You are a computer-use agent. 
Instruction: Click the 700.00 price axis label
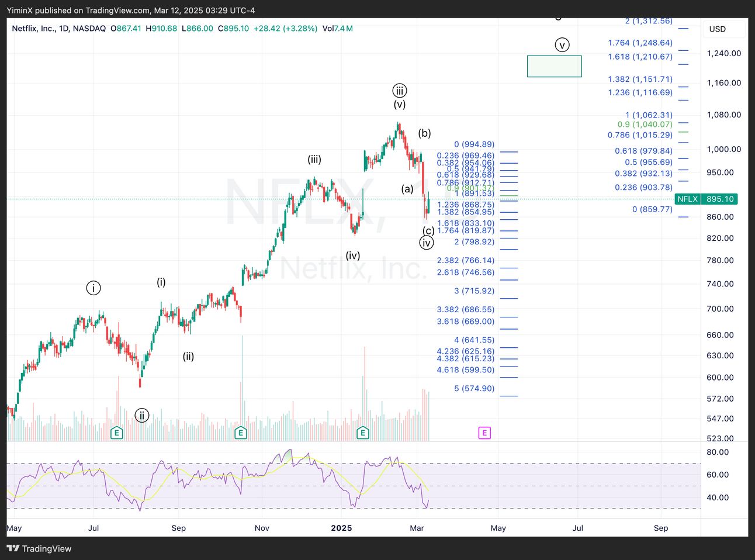pos(720,309)
